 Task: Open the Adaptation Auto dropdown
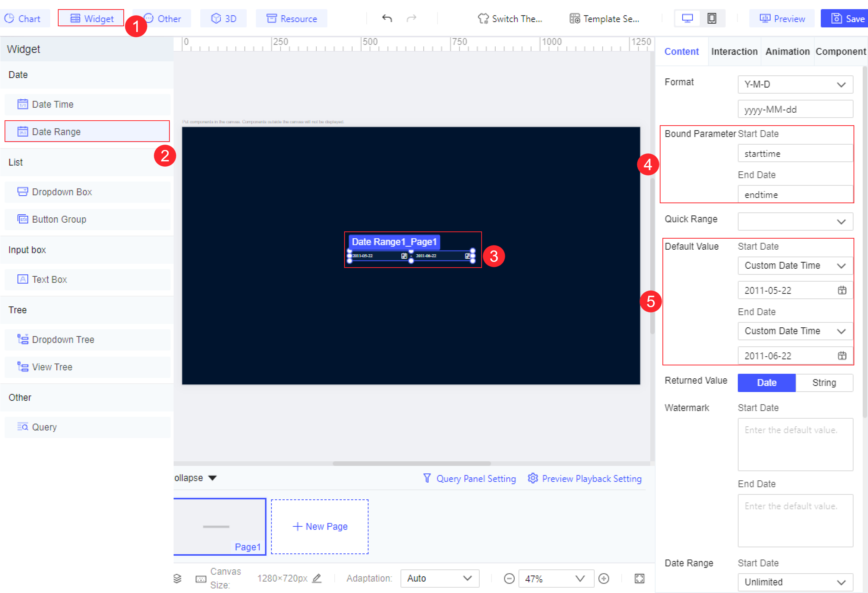[440, 579]
